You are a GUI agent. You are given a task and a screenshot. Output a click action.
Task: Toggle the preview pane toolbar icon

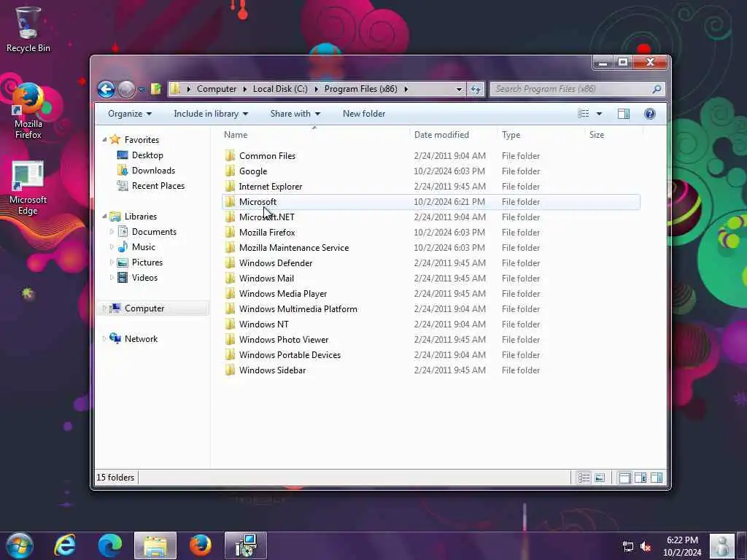[x=623, y=113]
